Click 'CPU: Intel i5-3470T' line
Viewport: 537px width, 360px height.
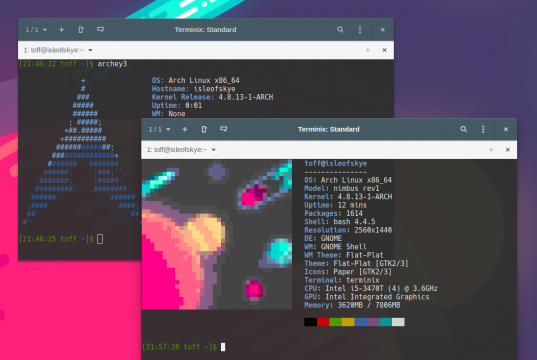pos(371,288)
